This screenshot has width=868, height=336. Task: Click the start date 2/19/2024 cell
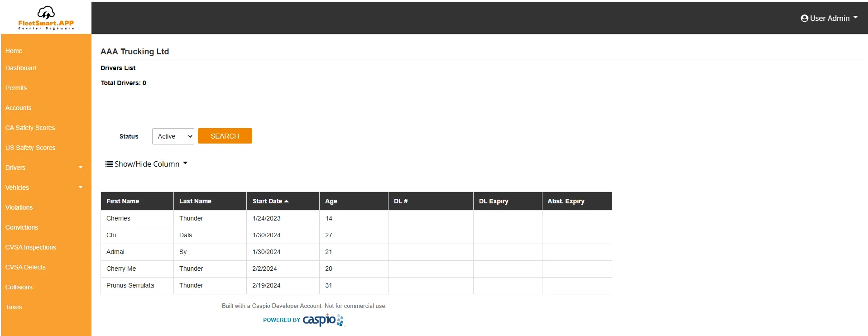tap(283, 285)
